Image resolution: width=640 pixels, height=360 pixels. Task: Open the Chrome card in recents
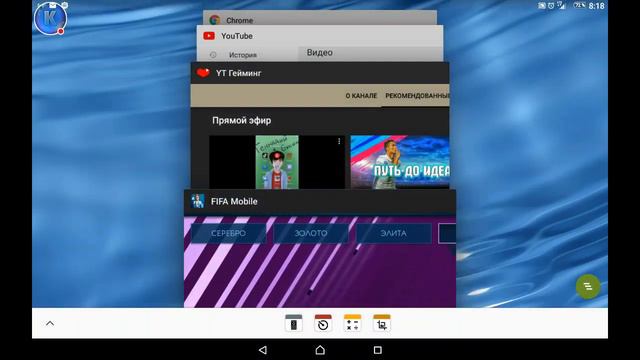click(x=320, y=18)
